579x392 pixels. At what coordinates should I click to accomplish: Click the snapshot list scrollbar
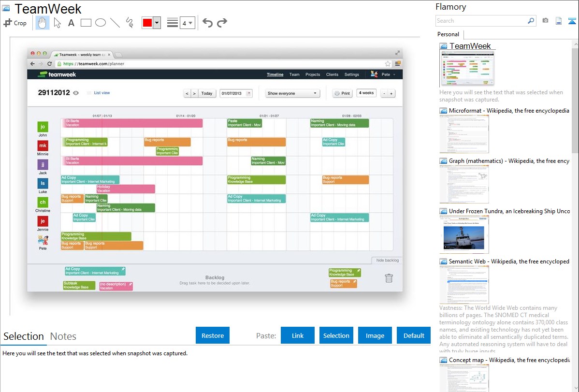click(x=575, y=100)
